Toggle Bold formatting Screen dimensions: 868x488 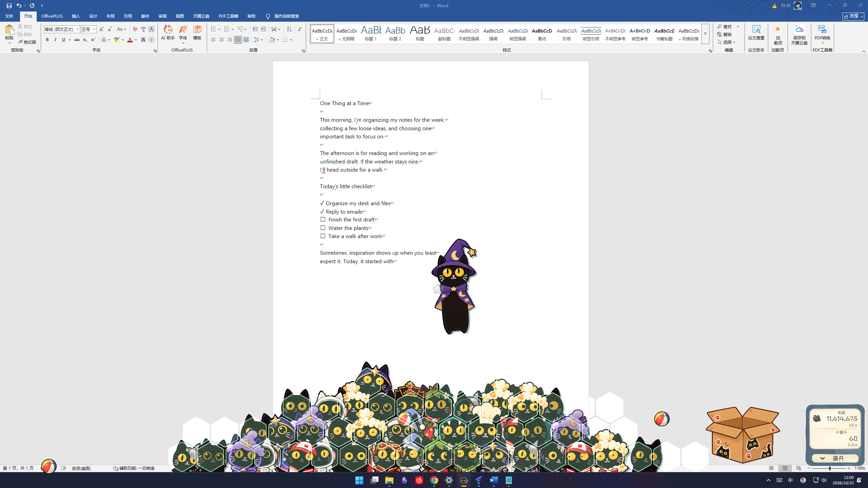[x=47, y=40]
